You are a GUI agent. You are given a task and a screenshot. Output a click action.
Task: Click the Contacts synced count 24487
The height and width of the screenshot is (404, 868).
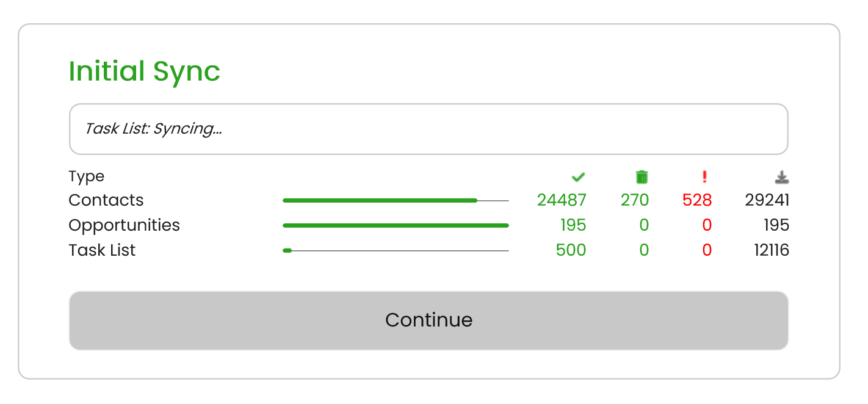562,200
